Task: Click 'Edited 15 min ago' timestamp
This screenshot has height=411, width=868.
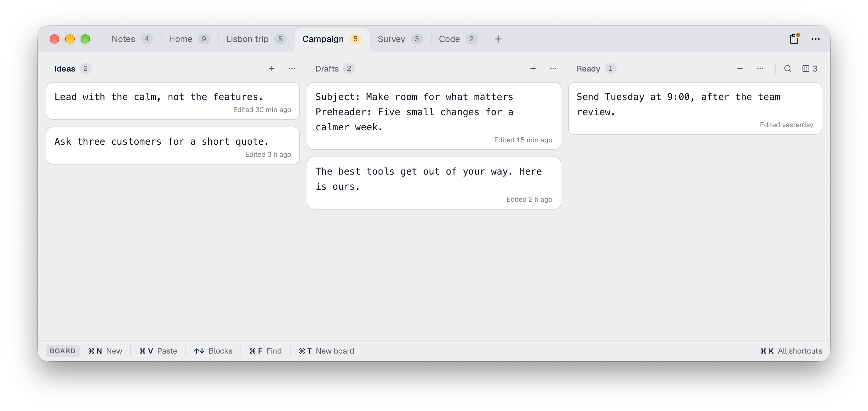Action: [x=523, y=140]
